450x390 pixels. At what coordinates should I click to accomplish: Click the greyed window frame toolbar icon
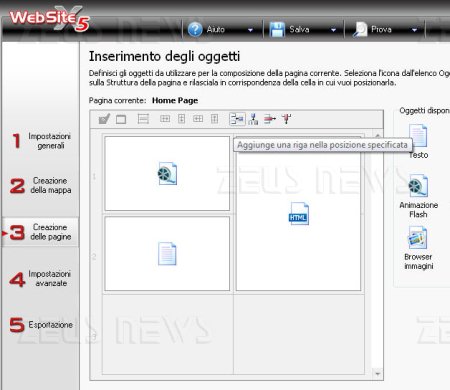pyautogui.click(x=121, y=119)
